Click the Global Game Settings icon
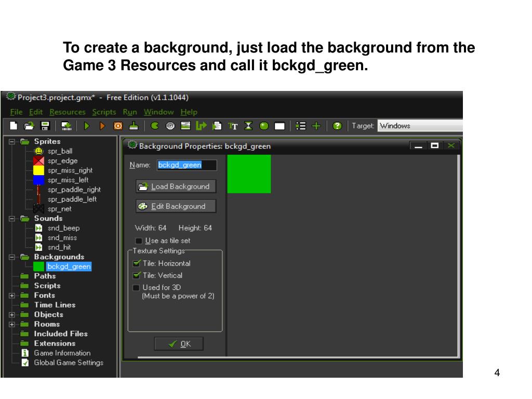This screenshot has height=399, width=532. (25, 363)
